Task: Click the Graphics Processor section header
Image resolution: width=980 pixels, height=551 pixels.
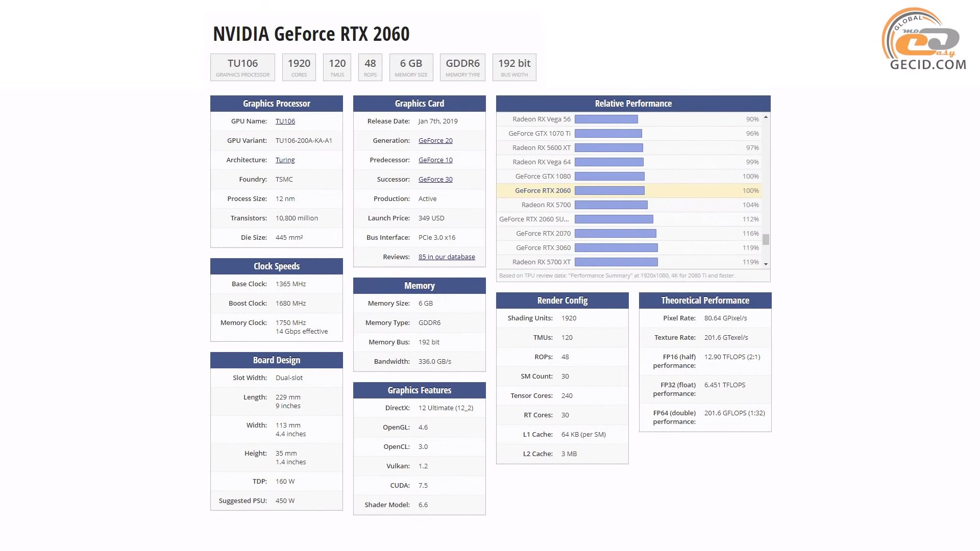Action: point(277,104)
